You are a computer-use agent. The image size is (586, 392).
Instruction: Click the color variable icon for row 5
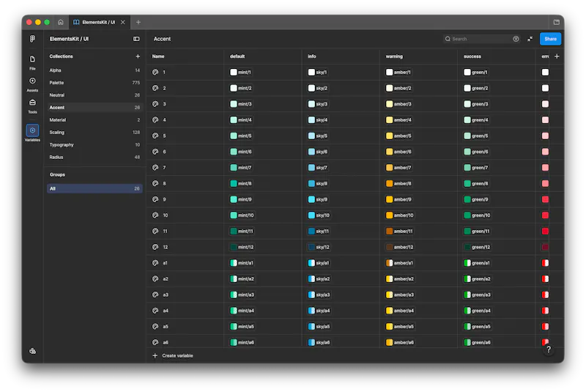point(155,136)
